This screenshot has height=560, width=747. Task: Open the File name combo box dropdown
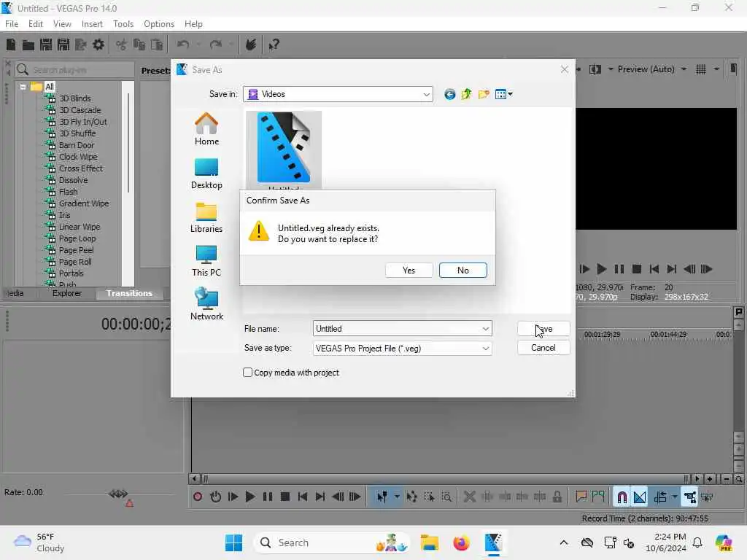click(485, 329)
